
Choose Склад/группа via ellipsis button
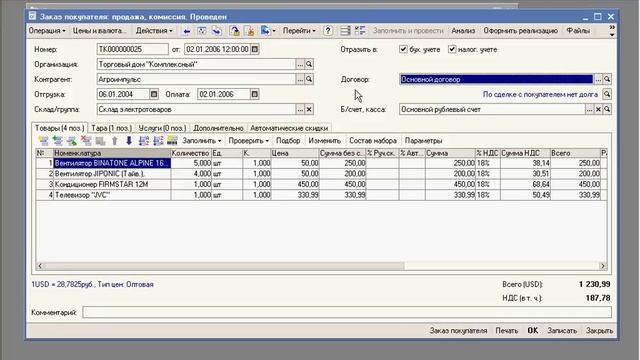[x=300, y=109]
